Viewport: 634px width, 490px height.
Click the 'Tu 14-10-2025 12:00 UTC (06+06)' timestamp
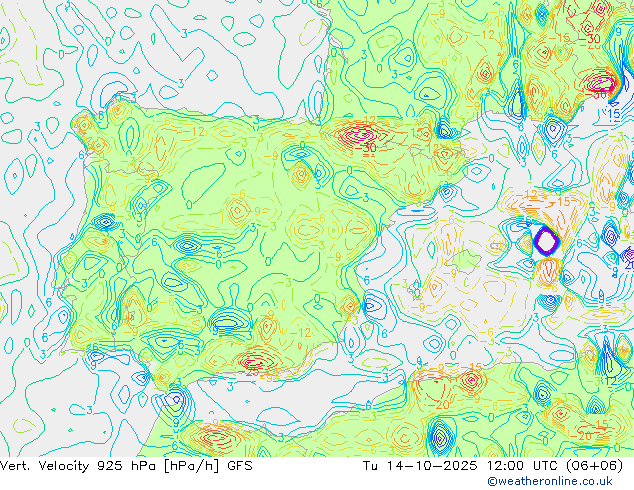493,466
